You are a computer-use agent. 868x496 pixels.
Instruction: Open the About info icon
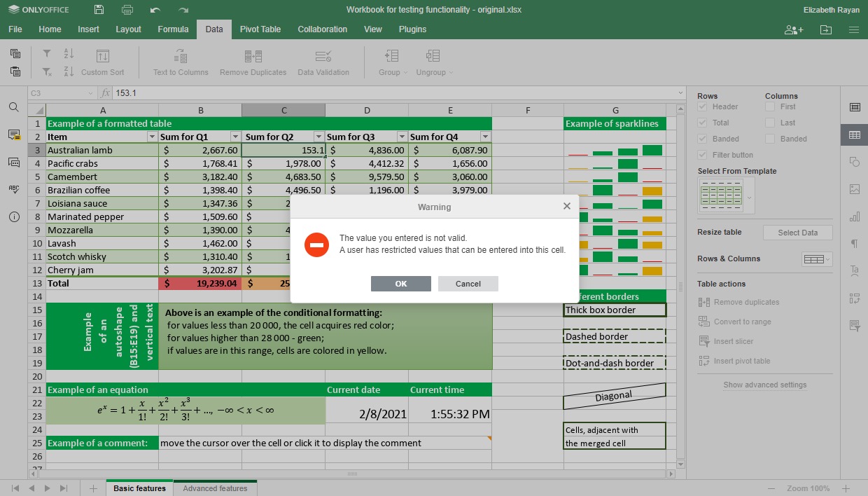click(x=14, y=216)
